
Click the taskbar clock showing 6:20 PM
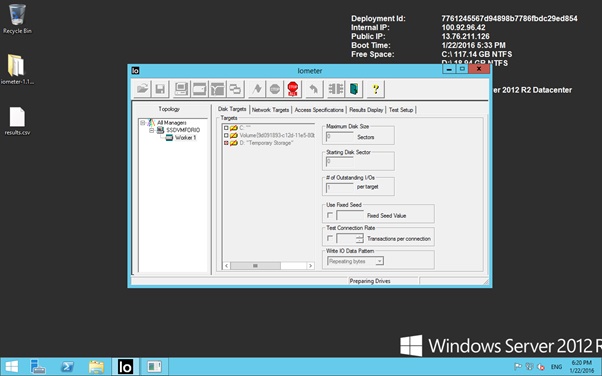[581, 367]
